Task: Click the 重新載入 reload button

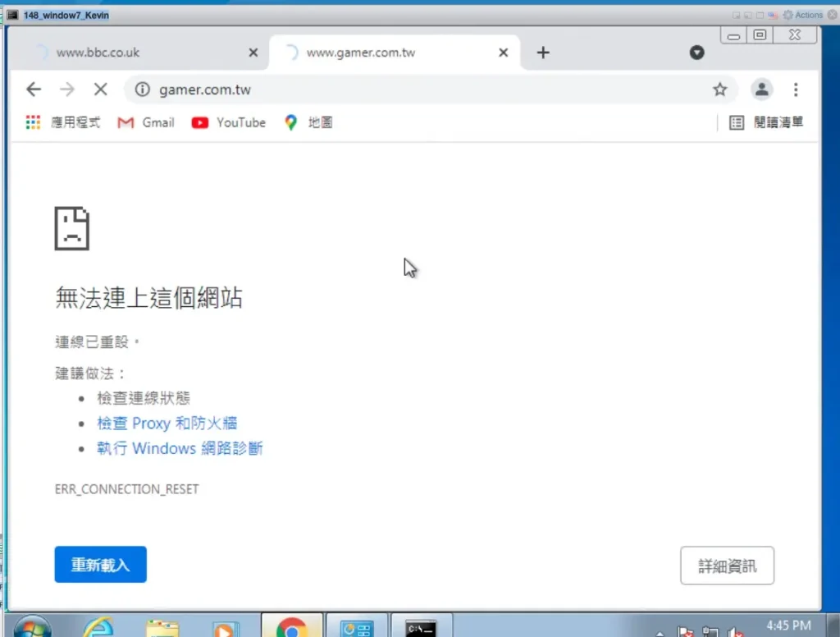Action: pos(100,565)
